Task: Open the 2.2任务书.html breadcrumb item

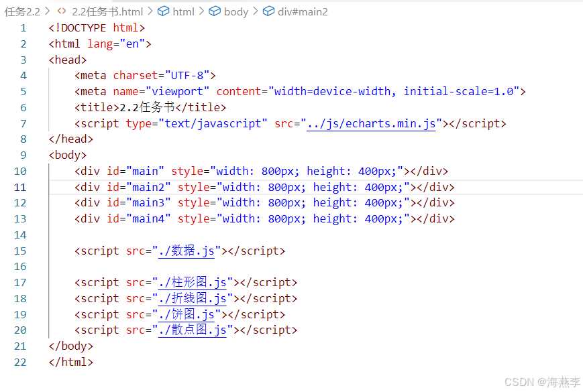Action: (107, 11)
